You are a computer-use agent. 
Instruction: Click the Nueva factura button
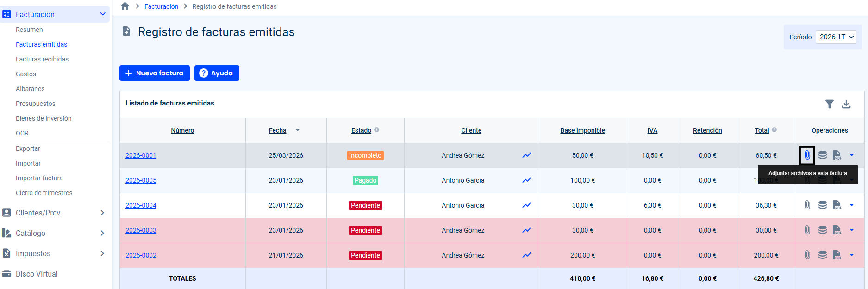[x=155, y=73]
